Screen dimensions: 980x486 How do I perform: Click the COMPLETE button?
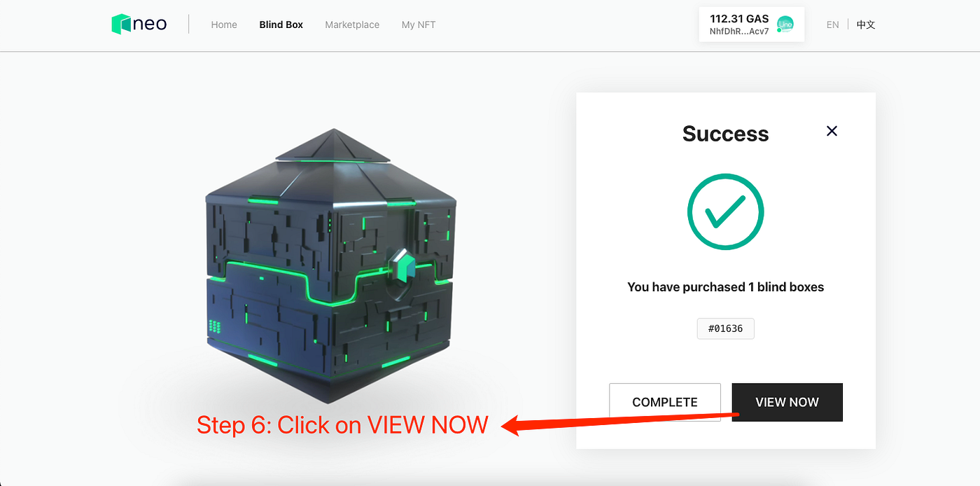pos(665,402)
